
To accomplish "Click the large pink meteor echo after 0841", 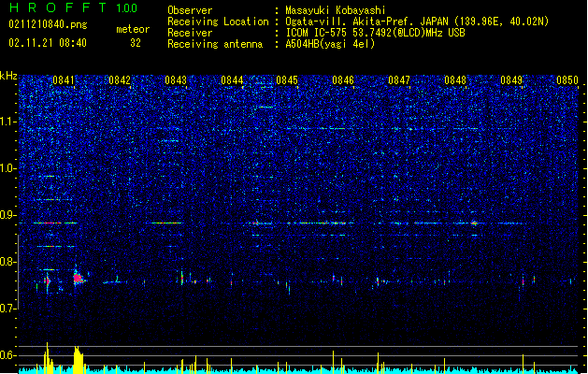I will (78, 278).
